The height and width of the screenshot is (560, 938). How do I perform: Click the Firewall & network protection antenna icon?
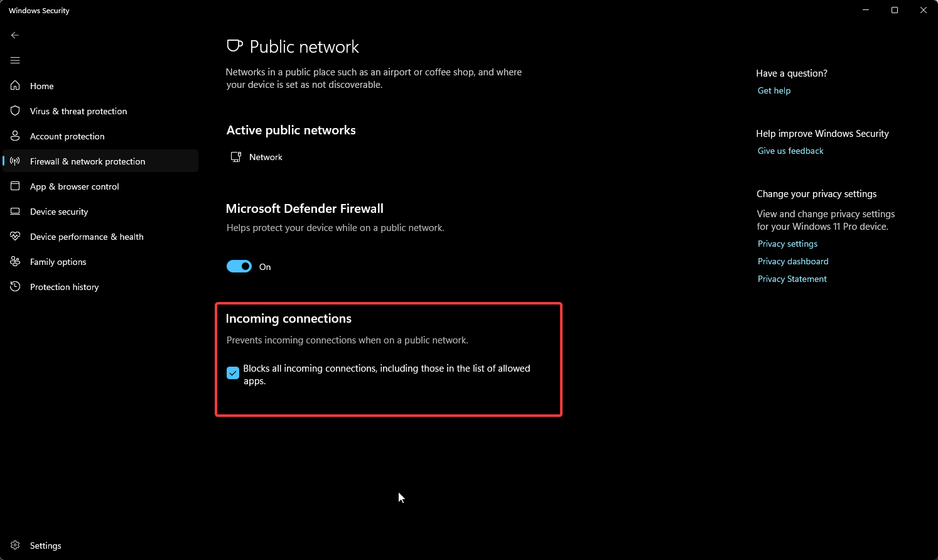15,161
